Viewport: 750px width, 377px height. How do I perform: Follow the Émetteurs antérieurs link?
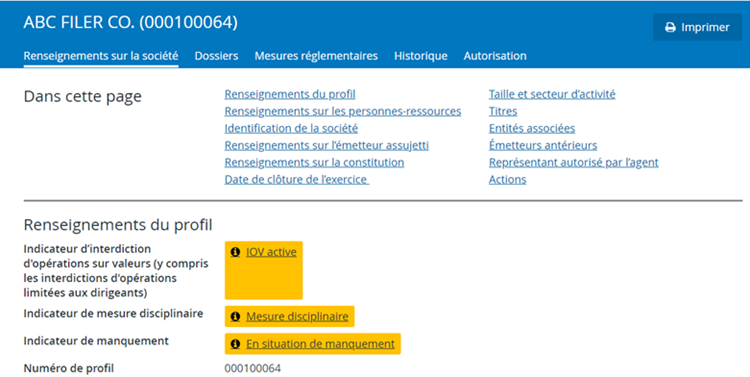pos(543,145)
